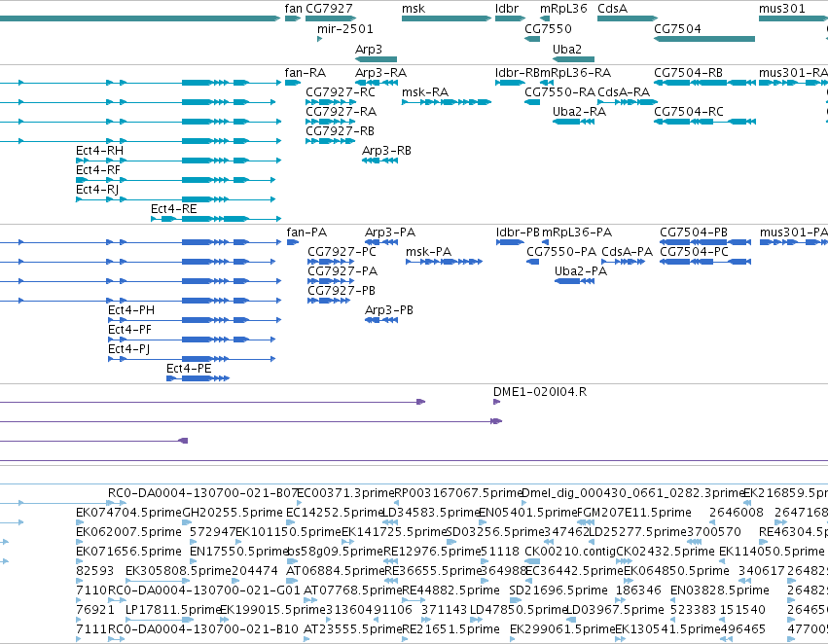Select the Uba2 gene feature

click(573, 59)
